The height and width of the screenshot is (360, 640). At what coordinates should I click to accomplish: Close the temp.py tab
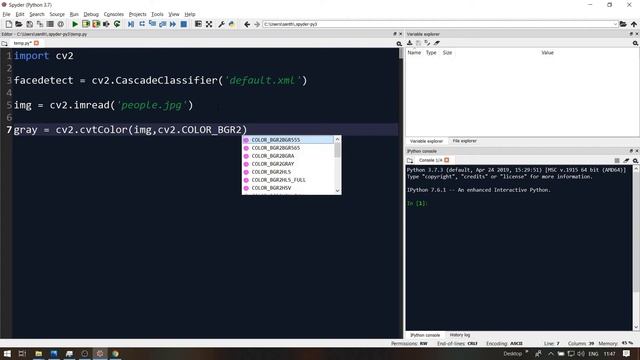click(36, 43)
